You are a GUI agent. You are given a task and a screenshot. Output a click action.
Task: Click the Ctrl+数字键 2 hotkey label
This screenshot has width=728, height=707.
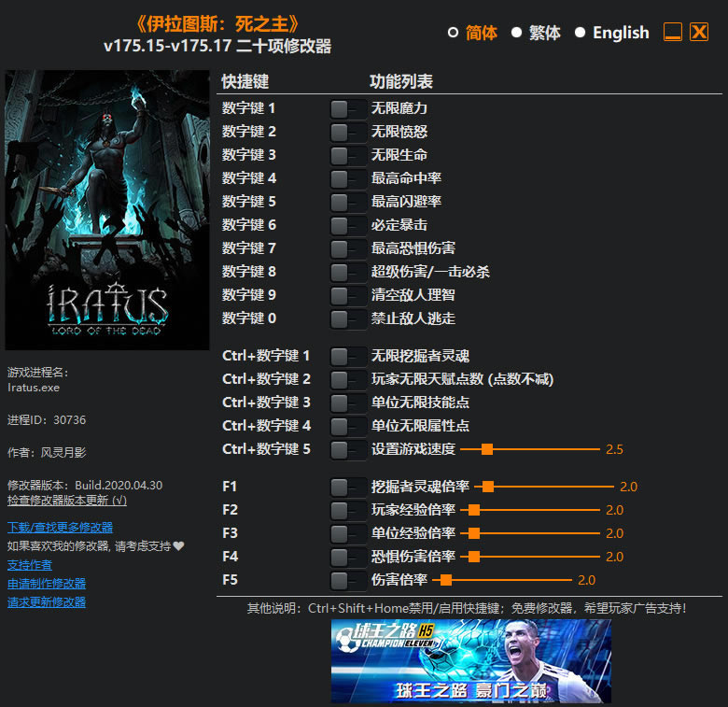[266, 379]
